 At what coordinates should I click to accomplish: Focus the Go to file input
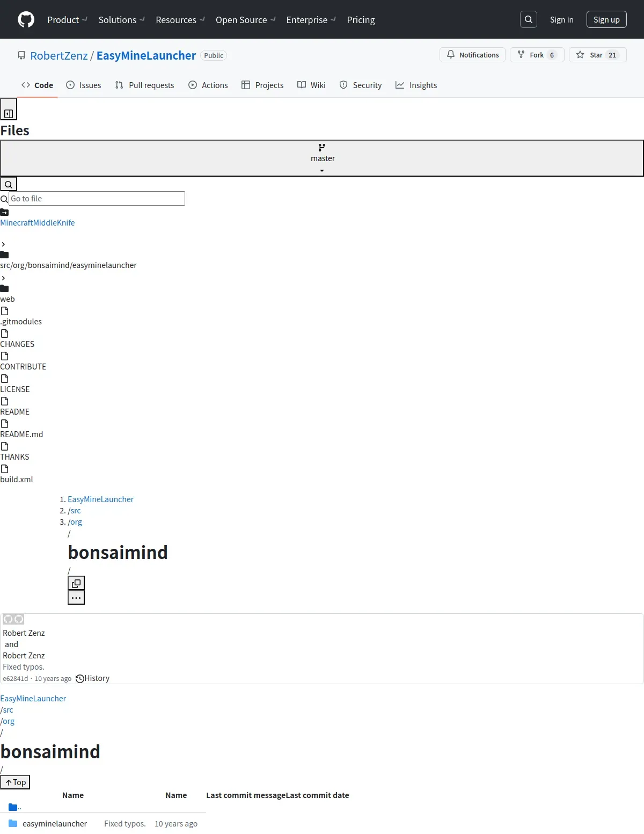(97, 199)
